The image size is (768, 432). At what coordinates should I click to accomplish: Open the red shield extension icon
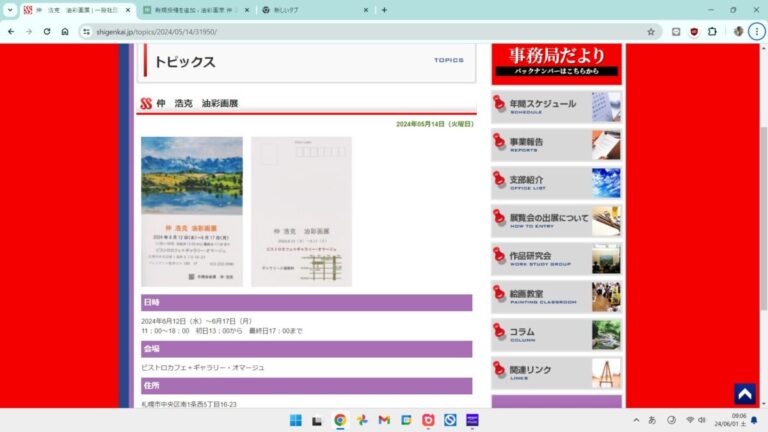pyautogui.click(x=694, y=32)
